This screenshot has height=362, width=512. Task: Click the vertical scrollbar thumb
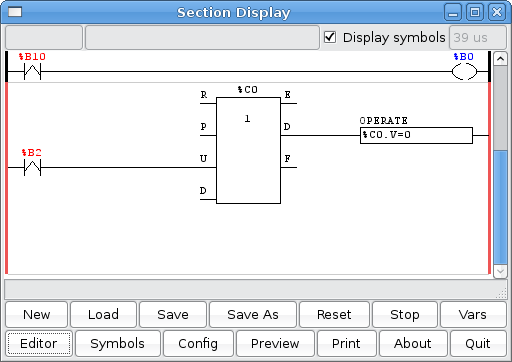click(500, 207)
